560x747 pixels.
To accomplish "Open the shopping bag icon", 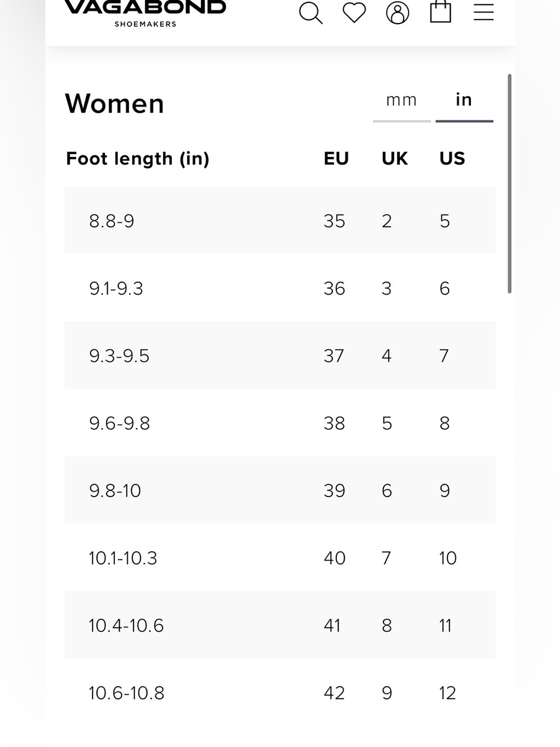I will click(441, 11).
